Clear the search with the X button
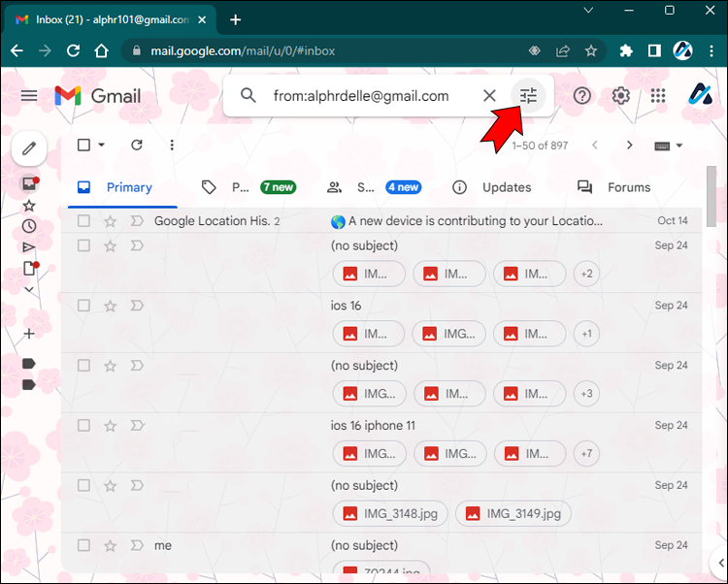The image size is (728, 584). pos(489,96)
